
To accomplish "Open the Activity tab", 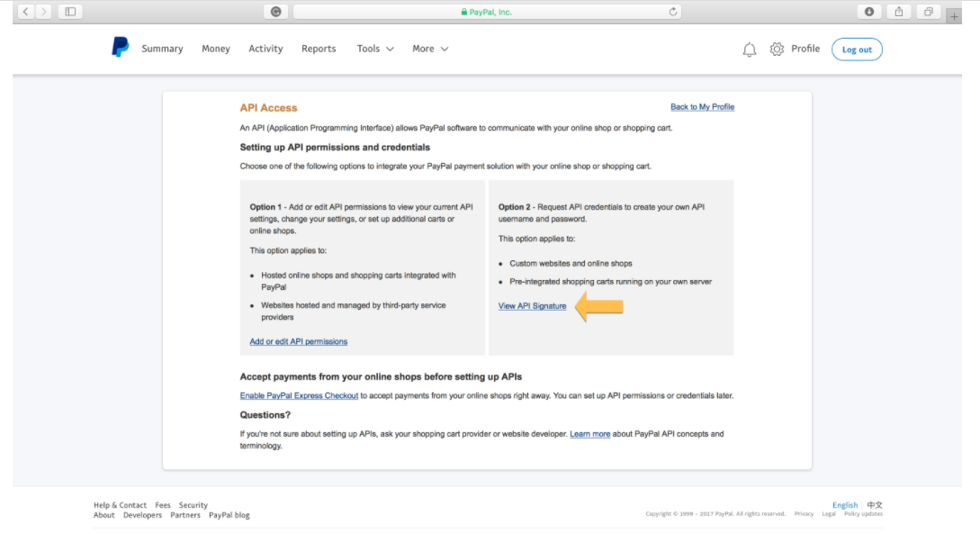I will (x=265, y=49).
